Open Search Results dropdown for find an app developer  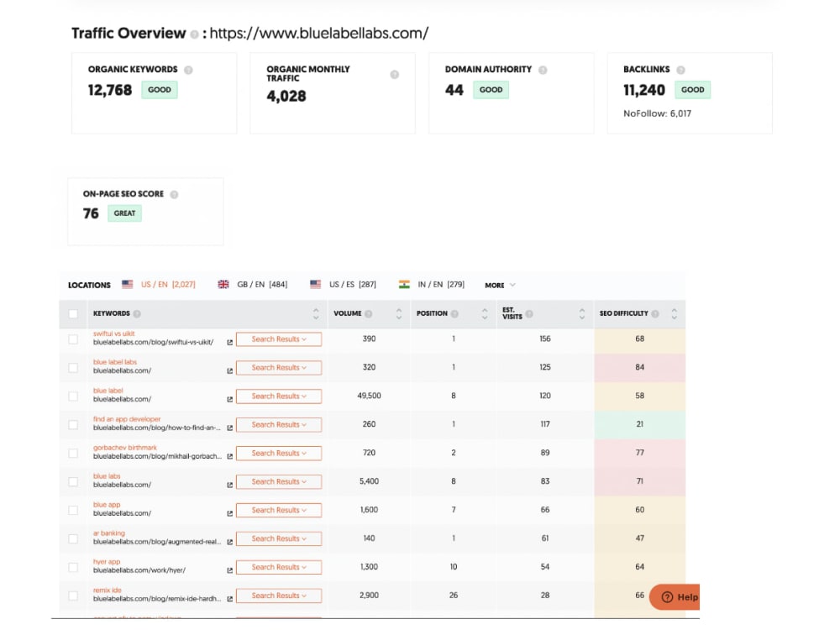(x=279, y=424)
